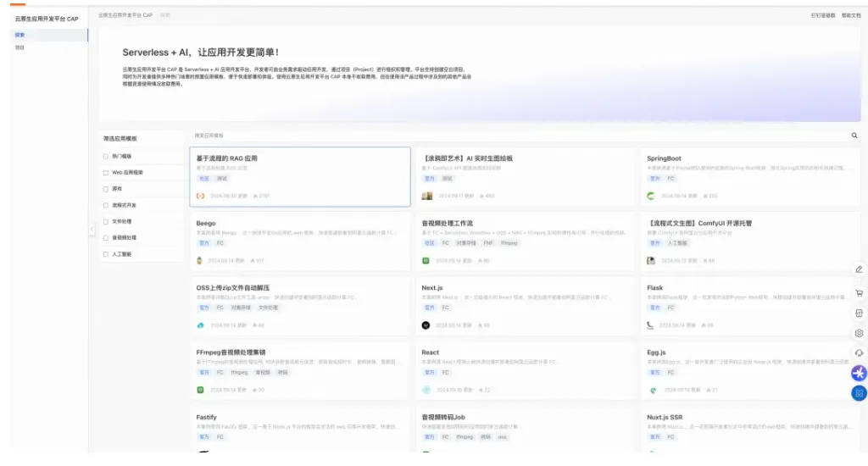868x466 pixels.
Task: Open the 音视频转码Job template card
Action: click(525, 430)
